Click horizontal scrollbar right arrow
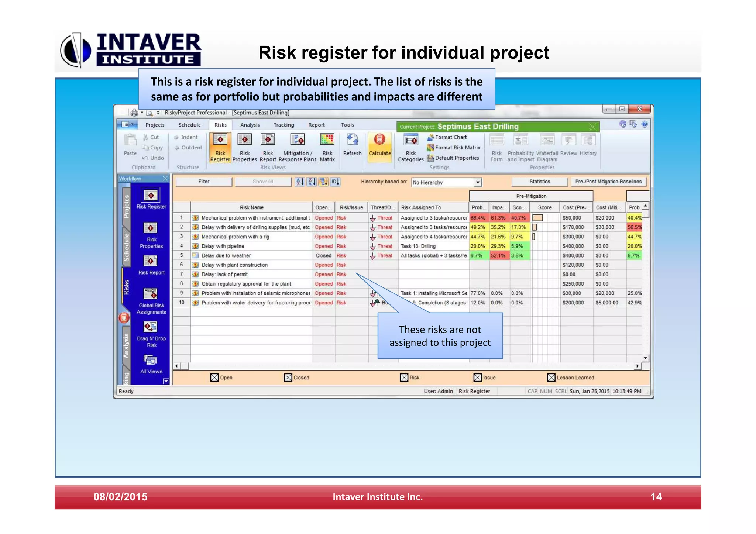The height and width of the screenshot is (534, 756). [x=638, y=366]
